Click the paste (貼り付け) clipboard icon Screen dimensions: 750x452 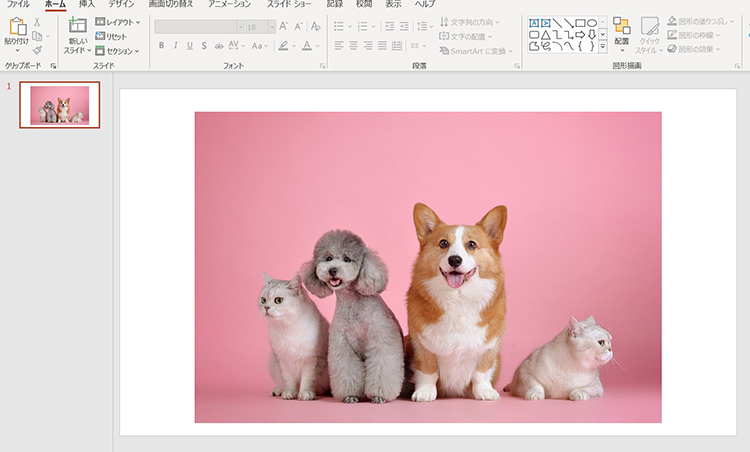(x=16, y=28)
